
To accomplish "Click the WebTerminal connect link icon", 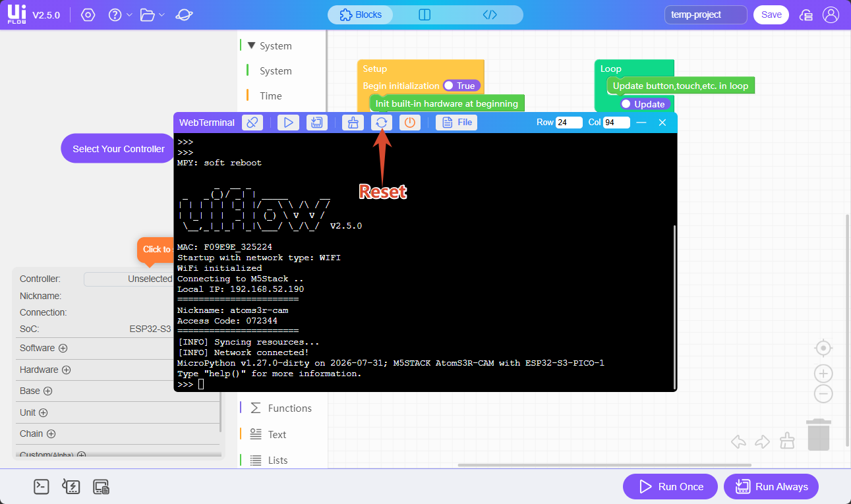I will tap(252, 122).
